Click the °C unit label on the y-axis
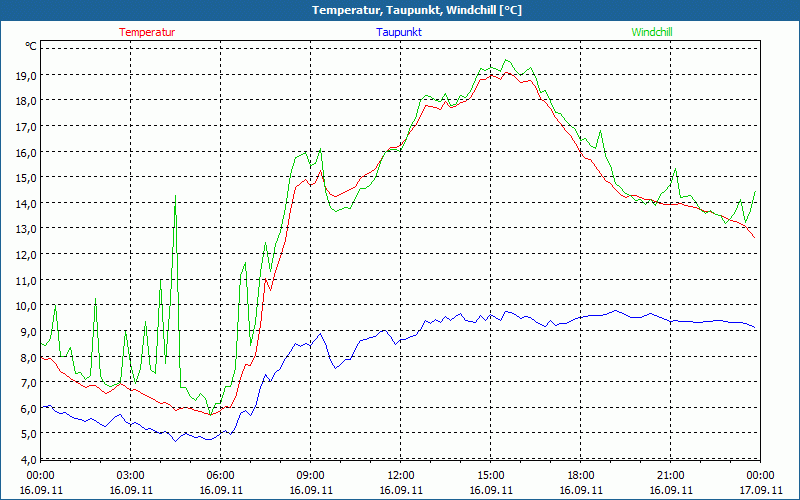The width and height of the screenshot is (800, 500). [31, 46]
